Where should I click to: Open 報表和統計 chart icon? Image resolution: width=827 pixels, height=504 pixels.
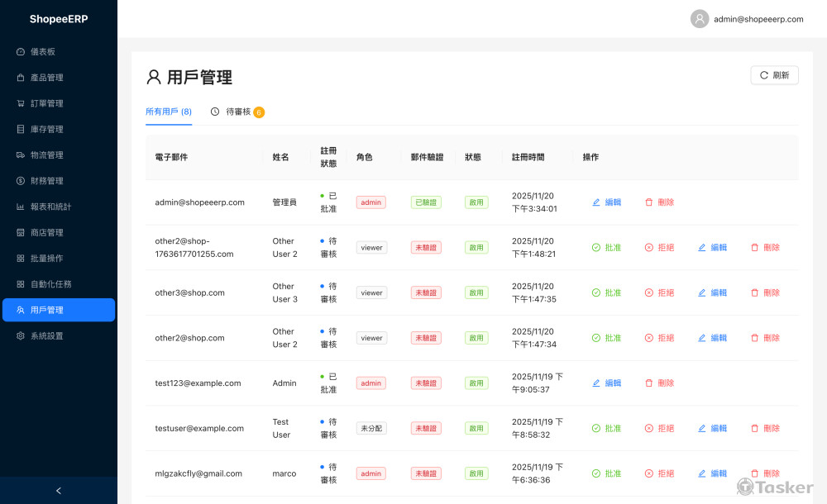(21, 207)
